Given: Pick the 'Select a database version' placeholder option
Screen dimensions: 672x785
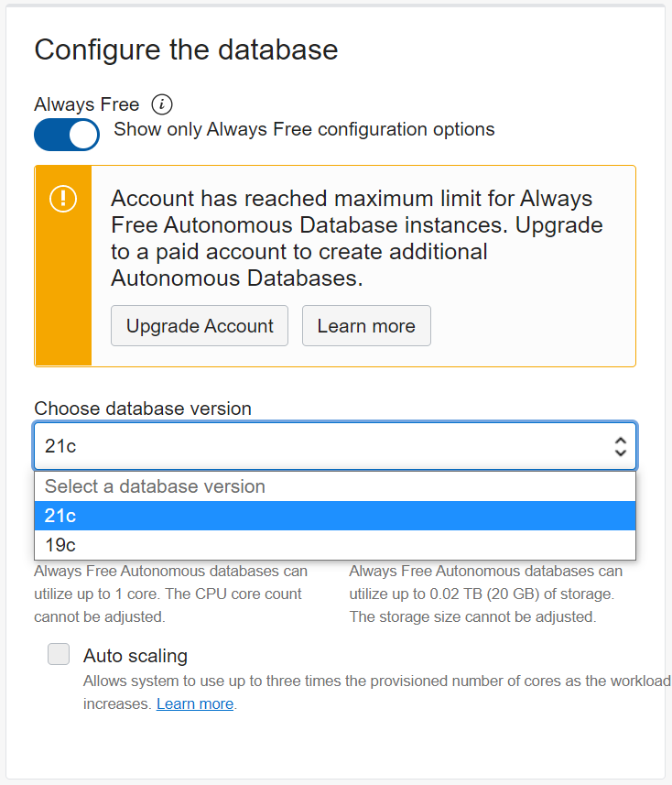Looking at the screenshot, I should [335, 486].
